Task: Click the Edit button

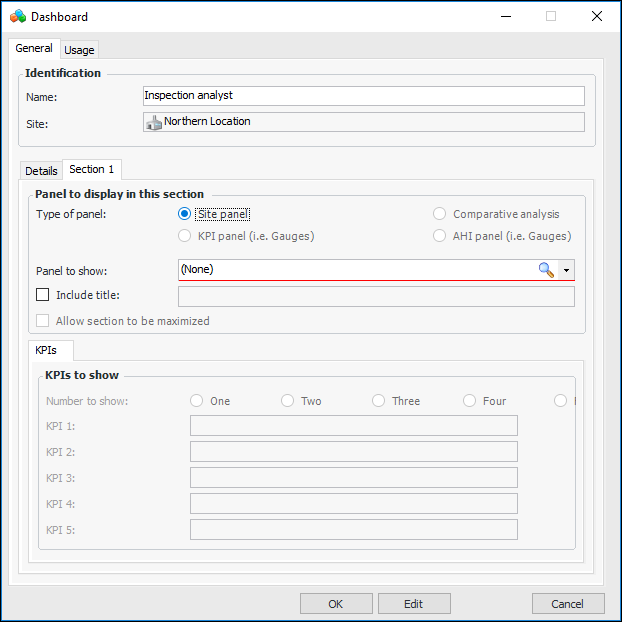Action: pos(414,604)
